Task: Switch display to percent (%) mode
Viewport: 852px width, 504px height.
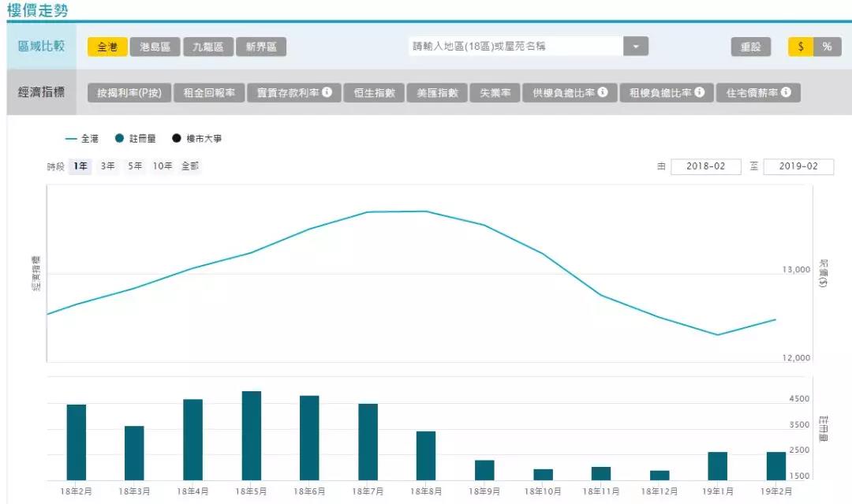Action: click(x=827, y=47)
